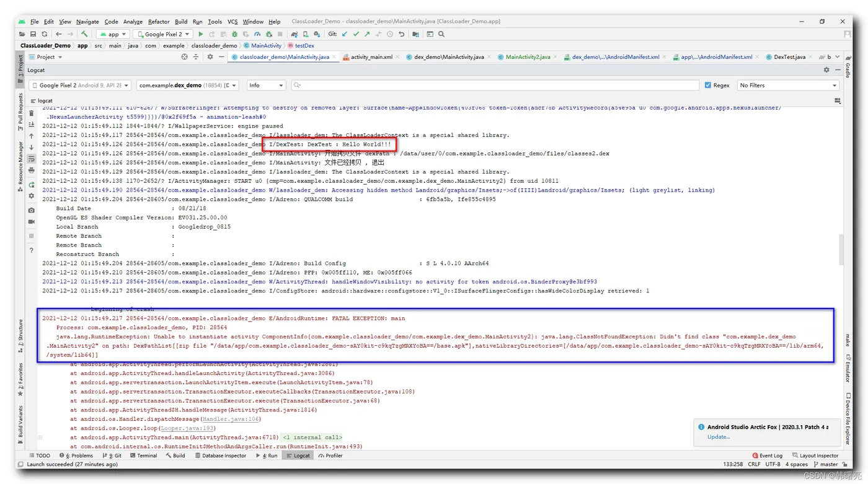
Task: Click the logcat search input field
Action: click(495, 85)
